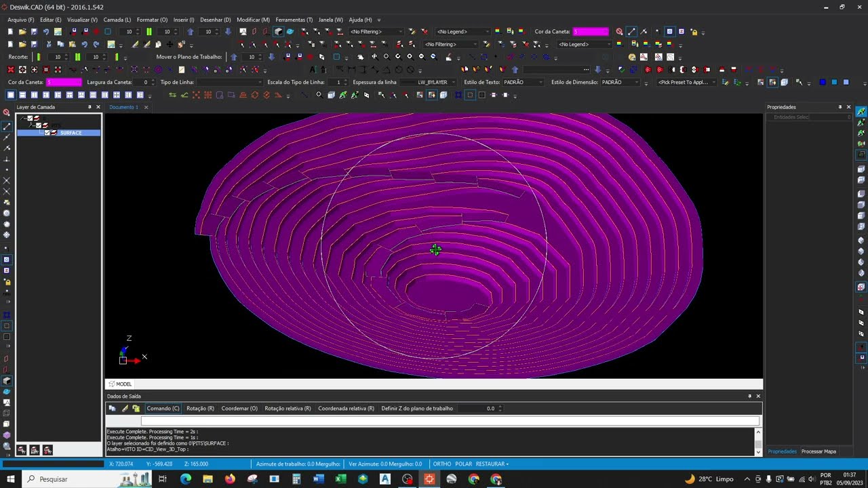This screenshot has height=488, width=868.
Task: Open the first No Legend dropdown in top row
Action: (x=463, y=32)
